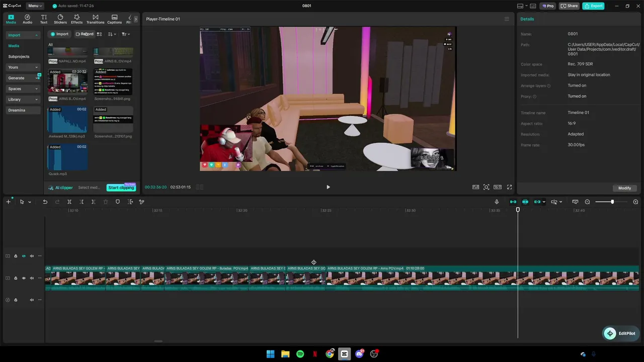Open the Effects tab
The height and width of the screenshot is (362, 644).
coord(76,19)
